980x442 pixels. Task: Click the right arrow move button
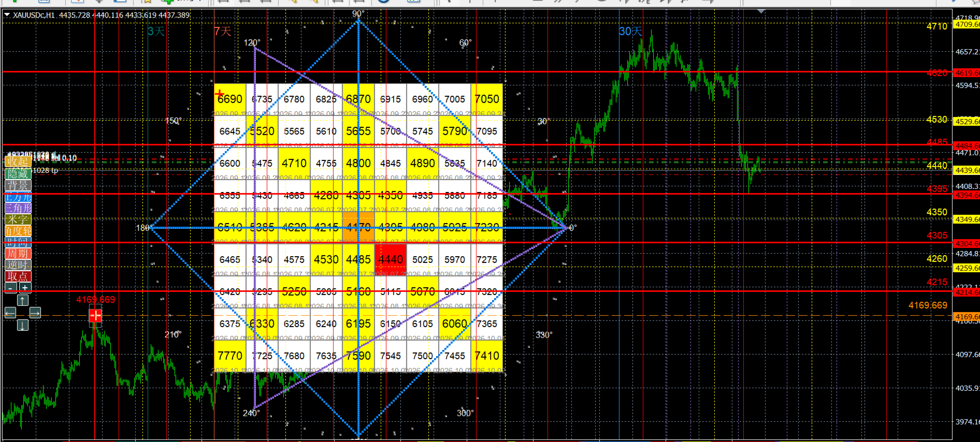click(x=35, y=313)
